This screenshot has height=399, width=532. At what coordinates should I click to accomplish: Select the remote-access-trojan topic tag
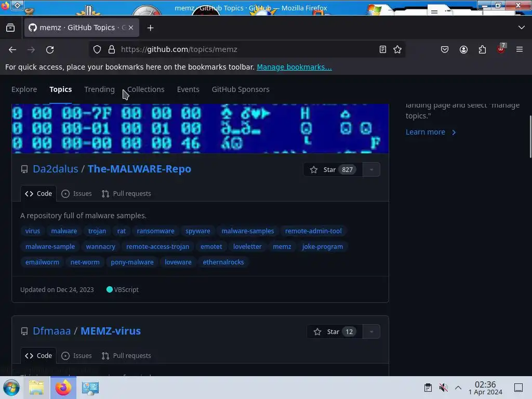click(x=158, y=247)
